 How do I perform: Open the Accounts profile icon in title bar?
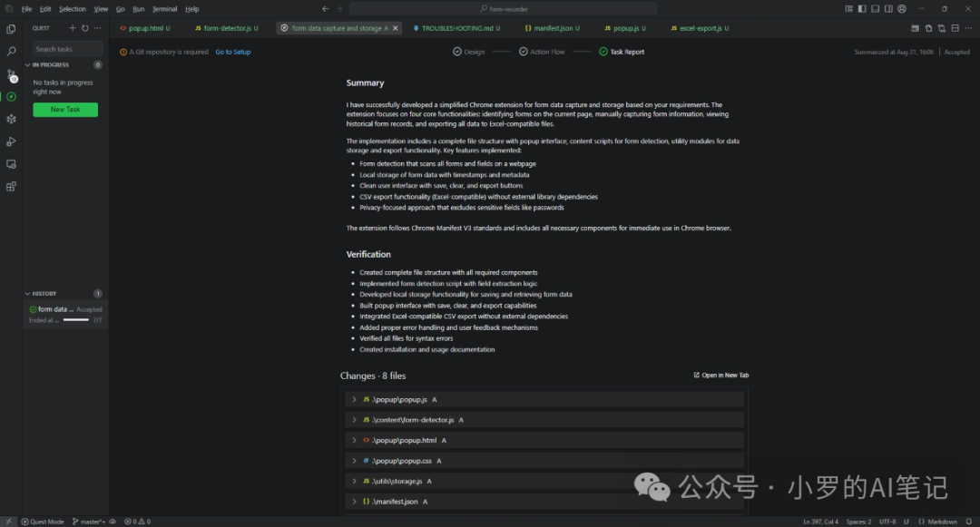click(x=901, y=9)
